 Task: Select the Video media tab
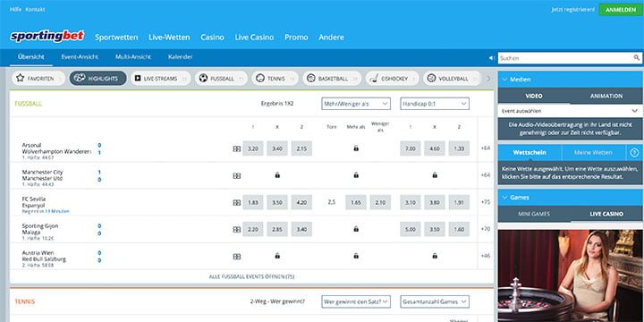[x=534, y=96]
